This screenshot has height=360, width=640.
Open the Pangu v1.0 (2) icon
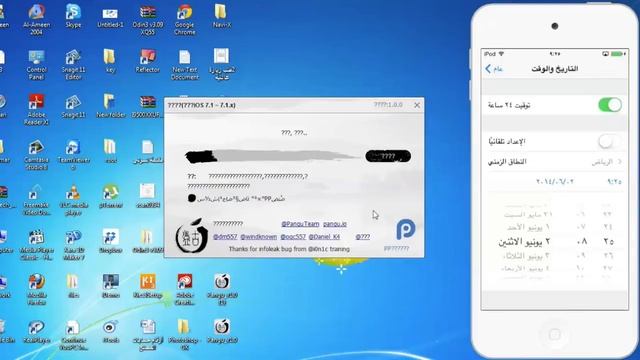(222, 289)
